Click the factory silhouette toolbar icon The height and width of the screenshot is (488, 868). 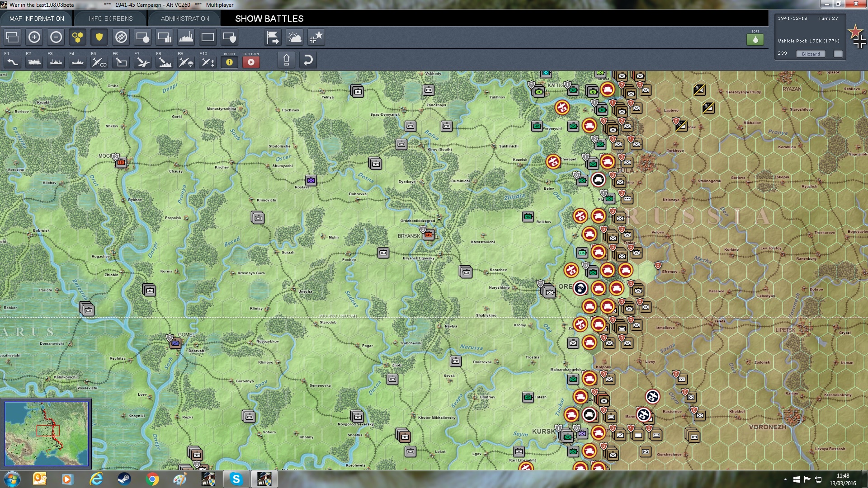coord(186,37)
